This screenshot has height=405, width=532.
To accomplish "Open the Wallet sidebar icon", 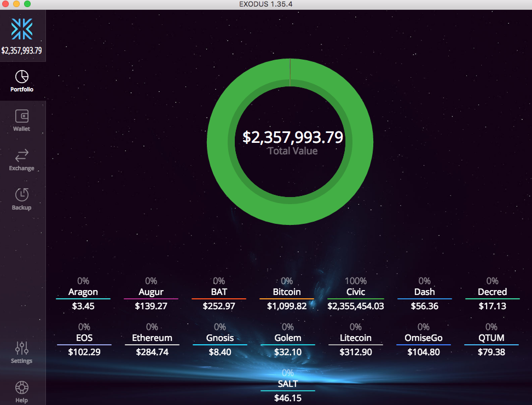I will tap(22, 116).
